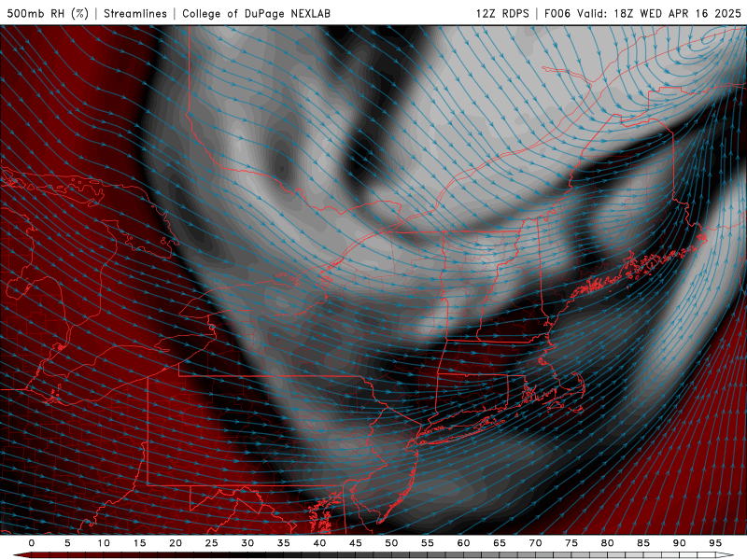Click the '12Z RDPS' model run label

point(502,13)
